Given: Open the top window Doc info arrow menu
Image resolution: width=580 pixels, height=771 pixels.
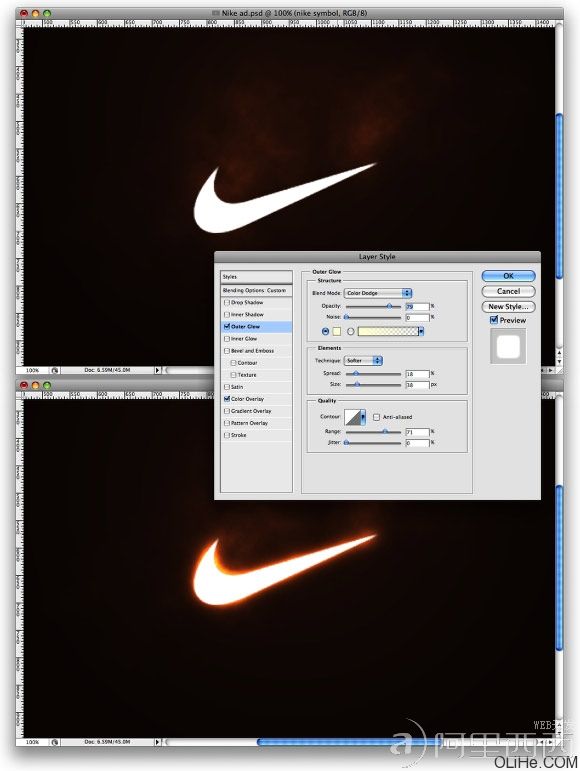Looking at the screenshot, I should tap(157, 370).
